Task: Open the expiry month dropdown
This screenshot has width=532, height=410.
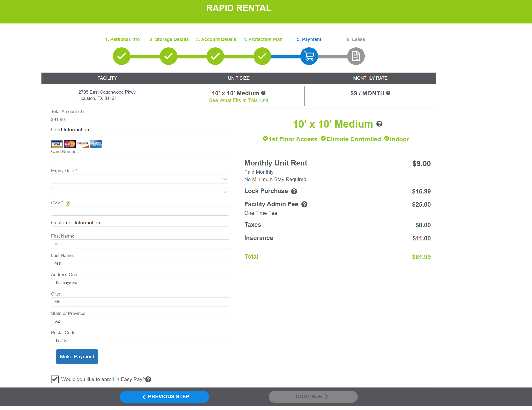Action: point(140,179)
